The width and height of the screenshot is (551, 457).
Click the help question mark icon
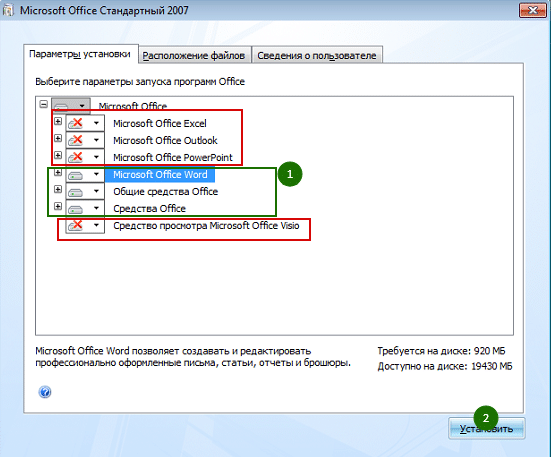click(x=45, y=392)
